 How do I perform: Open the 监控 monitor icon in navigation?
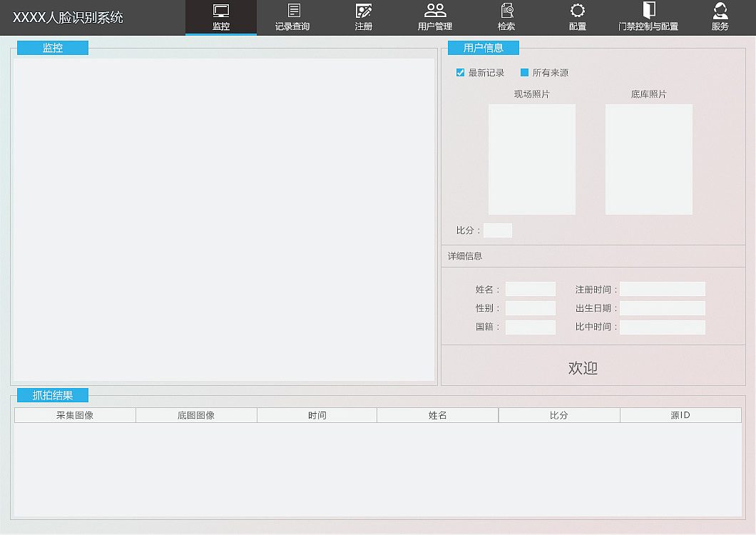(221, 11)
